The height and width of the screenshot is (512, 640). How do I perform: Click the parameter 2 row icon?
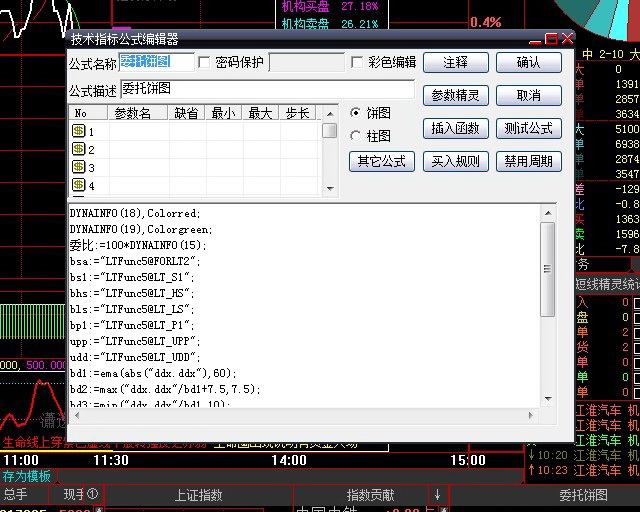click(x=78, y=150)
